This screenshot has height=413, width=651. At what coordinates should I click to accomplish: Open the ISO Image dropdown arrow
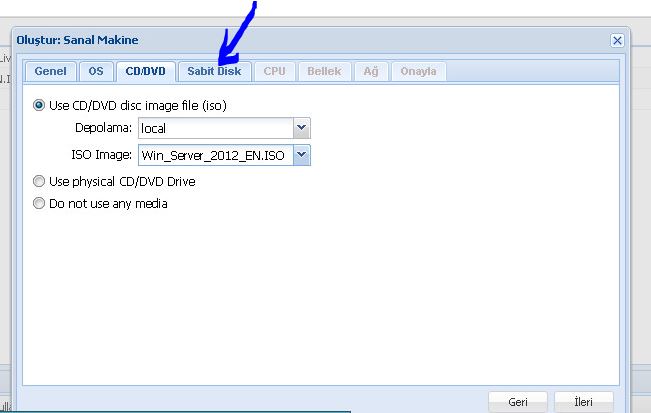point(301,155)
